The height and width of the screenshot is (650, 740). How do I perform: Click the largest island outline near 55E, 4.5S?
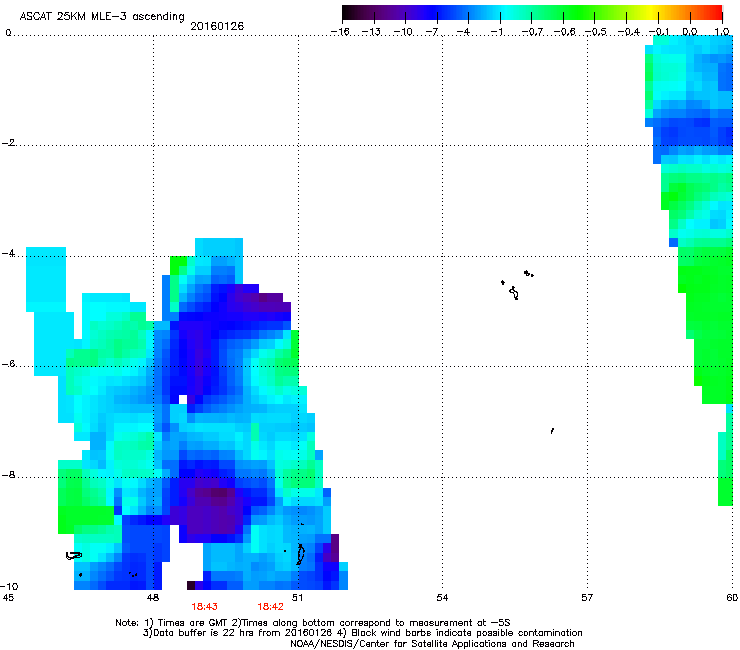pos(514,293)
